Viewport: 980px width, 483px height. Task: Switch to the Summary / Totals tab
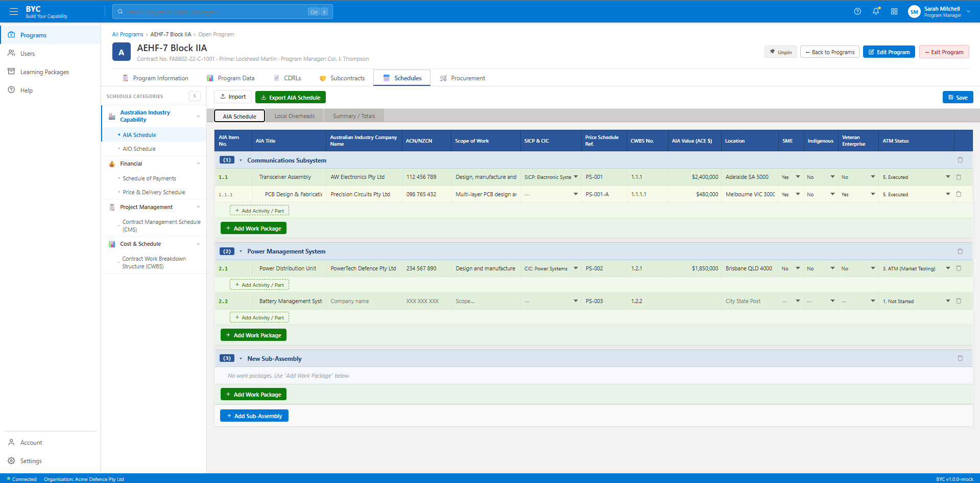tap(354, 116)
